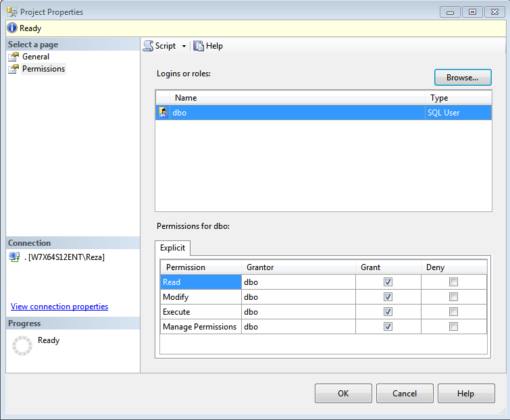Click the Permissions page icon
Screen dimensions: 510x420
point(13,69)
